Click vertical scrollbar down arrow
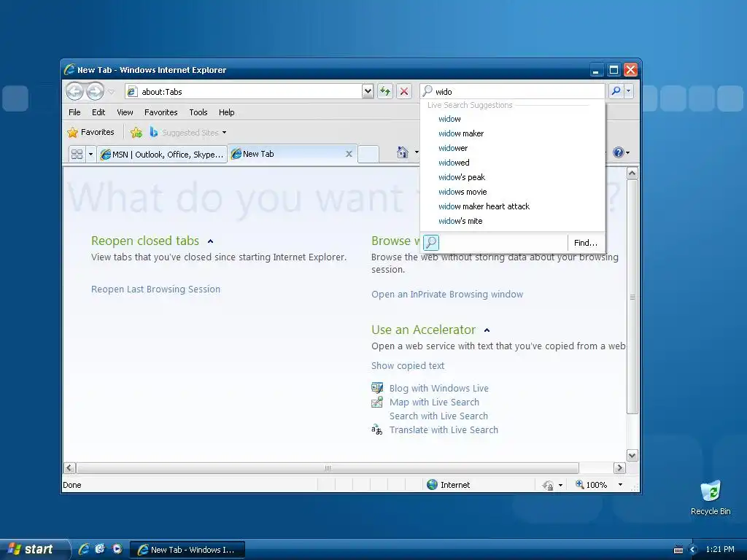The image size is (747, 560). (632, 456)
